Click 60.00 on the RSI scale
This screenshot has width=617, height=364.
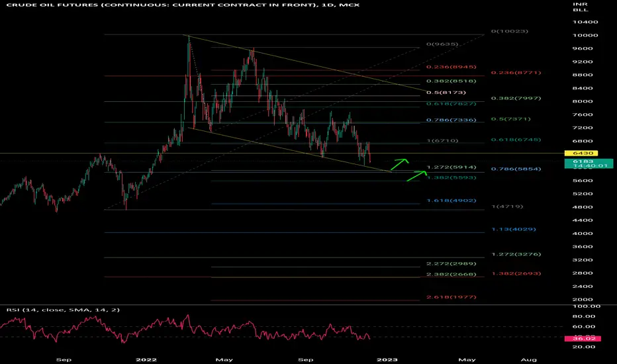(584, 327)
